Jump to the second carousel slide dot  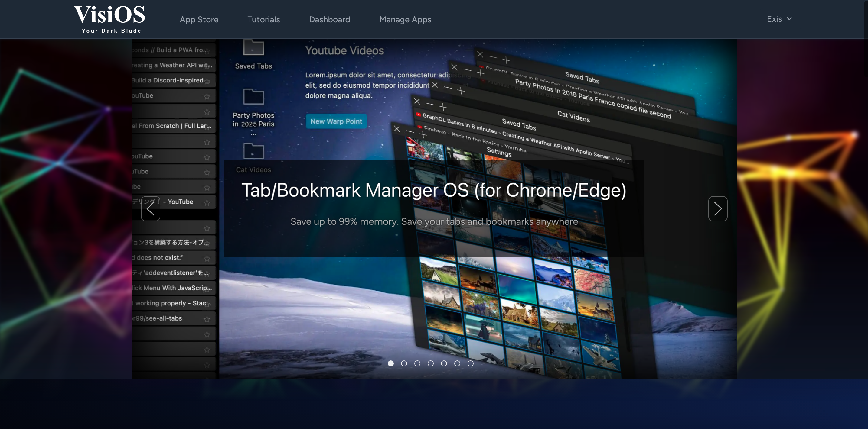(404, 363)
